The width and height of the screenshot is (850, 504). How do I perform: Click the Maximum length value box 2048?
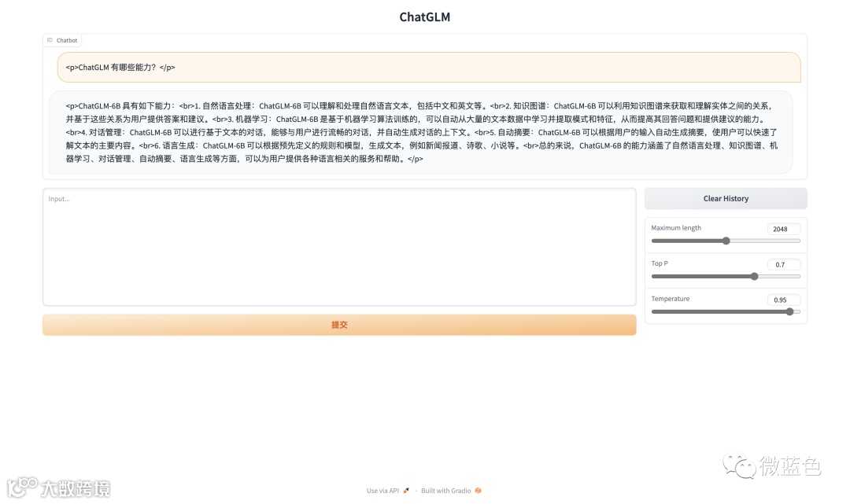coord(784,229)
